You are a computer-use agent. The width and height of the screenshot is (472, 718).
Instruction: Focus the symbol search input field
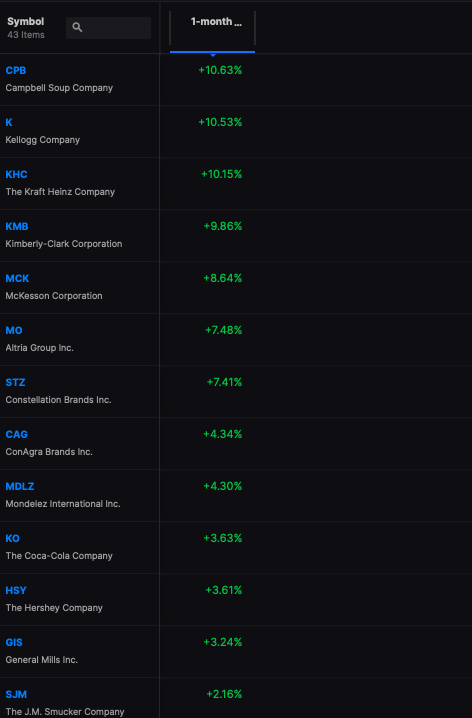click(109, 28)
